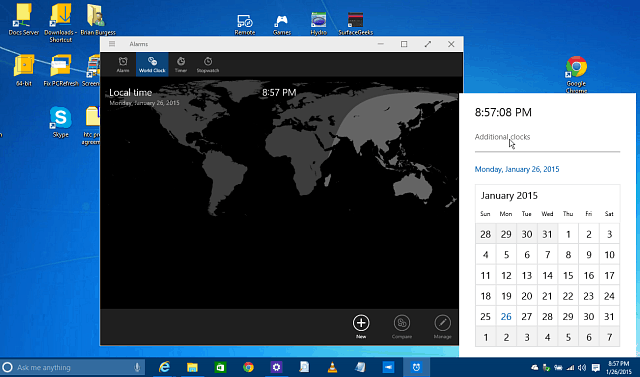Select day 10 in the calendar

(609, 255)
